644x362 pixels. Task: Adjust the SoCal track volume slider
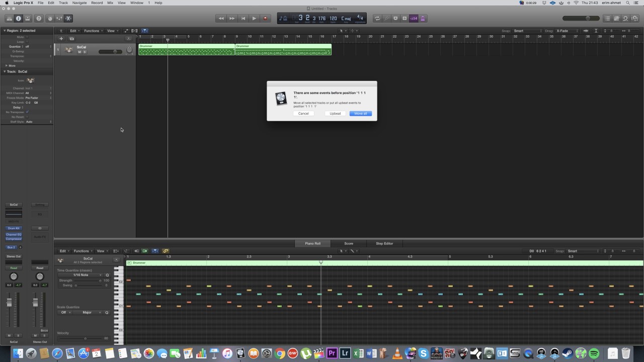tap(110, 52)
